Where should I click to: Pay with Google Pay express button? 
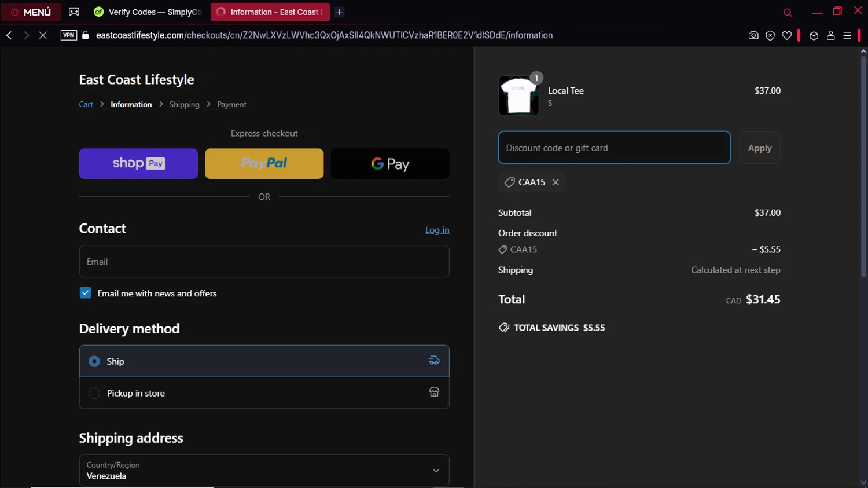[x=390, y=163]
